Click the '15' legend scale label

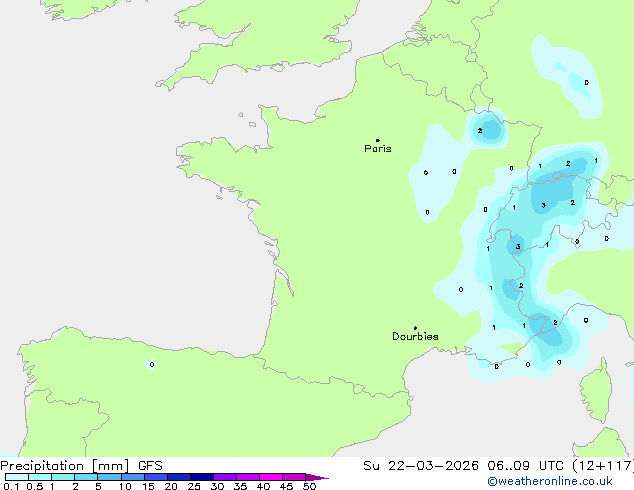point(148,486)
